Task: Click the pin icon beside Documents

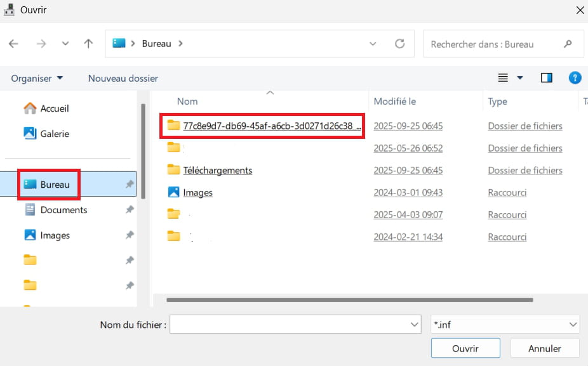Action: pyautogui.click(x=130, y=209)
